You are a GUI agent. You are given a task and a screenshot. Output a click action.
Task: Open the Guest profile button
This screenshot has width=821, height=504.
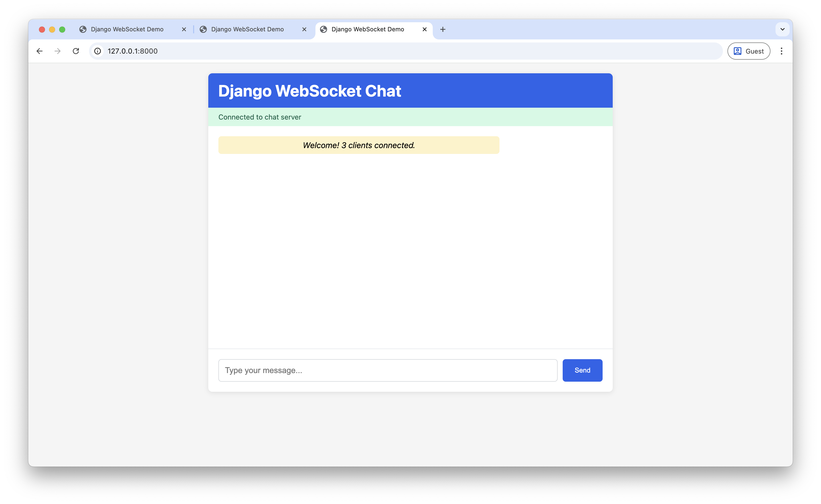pyautogui.click(x=749, y=51)
